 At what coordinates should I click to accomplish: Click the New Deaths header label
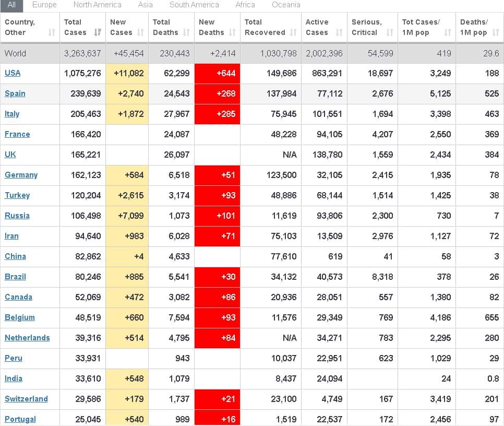[x=211, y=27]
